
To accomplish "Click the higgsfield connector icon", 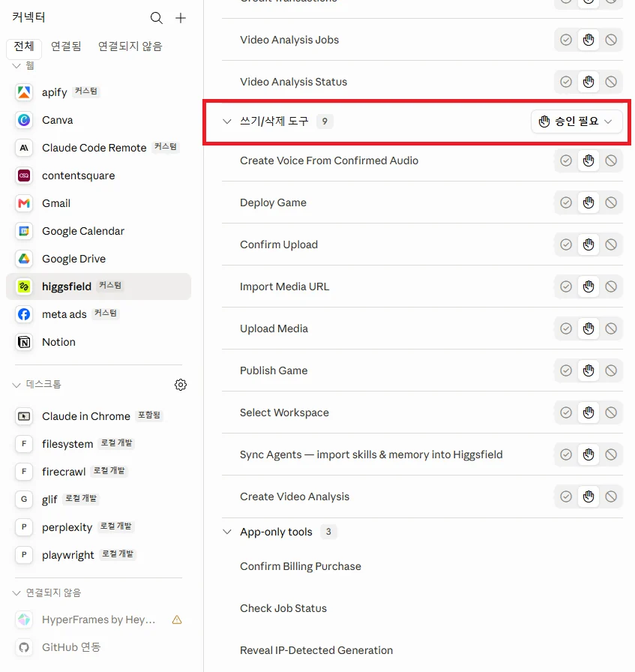I will tap(24, 286).
